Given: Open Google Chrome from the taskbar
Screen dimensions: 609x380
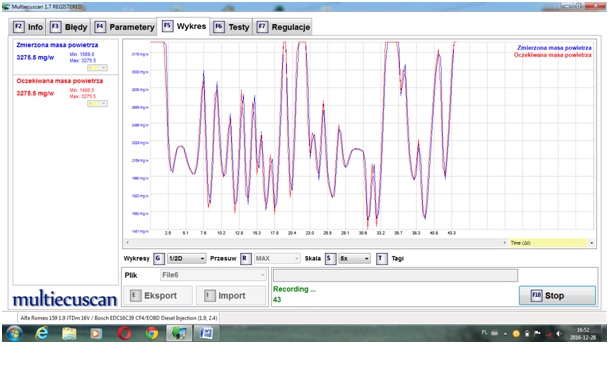Looking at the screenshot, I should (x=152, y=333).
